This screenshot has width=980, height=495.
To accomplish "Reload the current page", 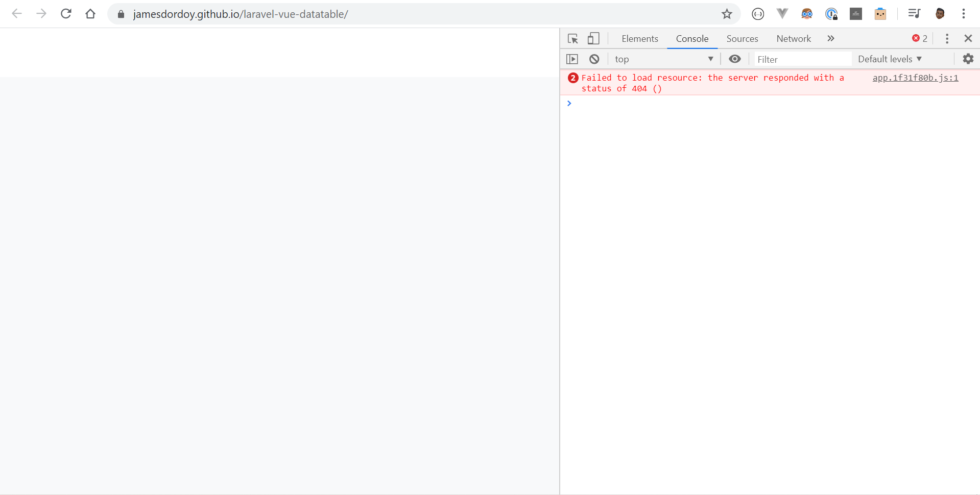I will [66, 14].
